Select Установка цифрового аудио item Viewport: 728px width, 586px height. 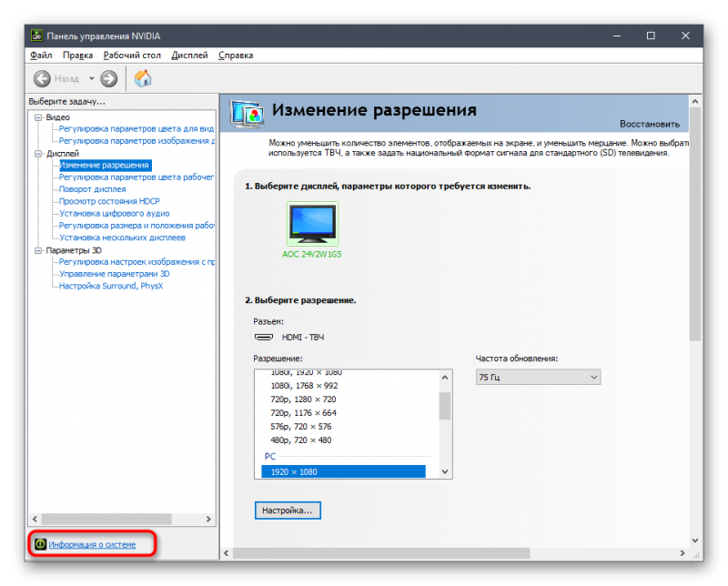[115, 214]
